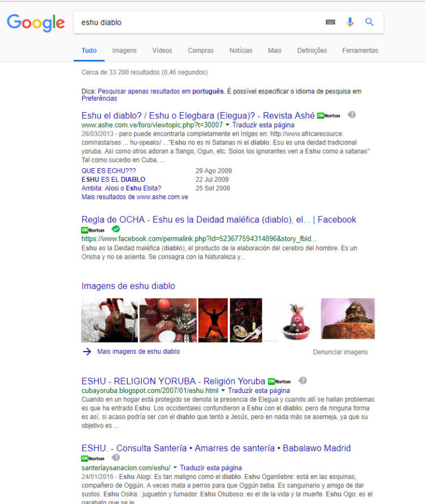Open the Mais menu
The height and width of the screenshot is (504, 425).
click(275, 50)
